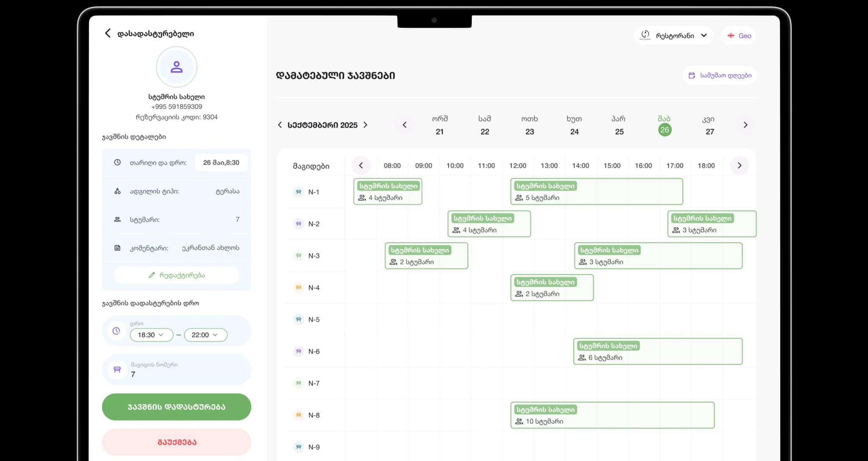Viewport: 868px width, 461px height.
Task: Click the N-8 table row icon
Action: tap(298, 415)
